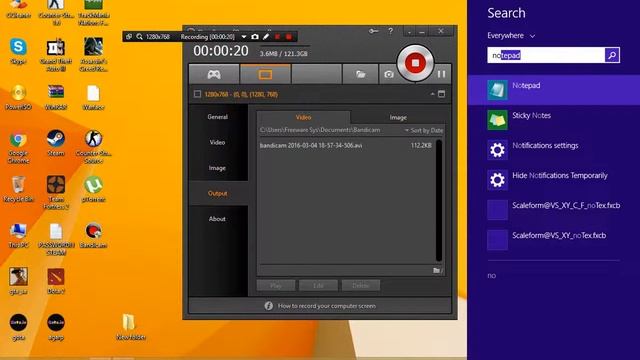Select Game Recording mode gamepad icon
This screenshot has width=640, height=360.
[x=214, y=74]
